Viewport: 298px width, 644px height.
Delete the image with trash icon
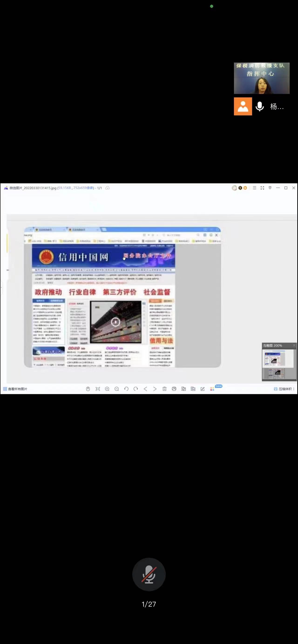click(164, 389)
